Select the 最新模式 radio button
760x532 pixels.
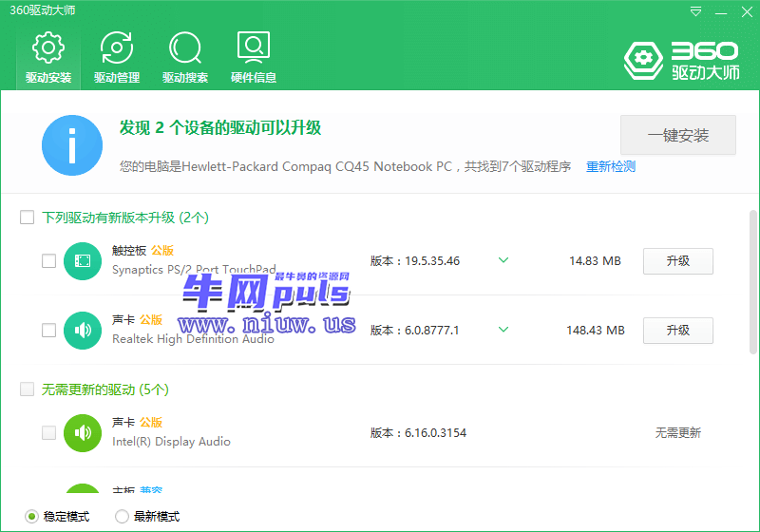(x=122, y=517)
